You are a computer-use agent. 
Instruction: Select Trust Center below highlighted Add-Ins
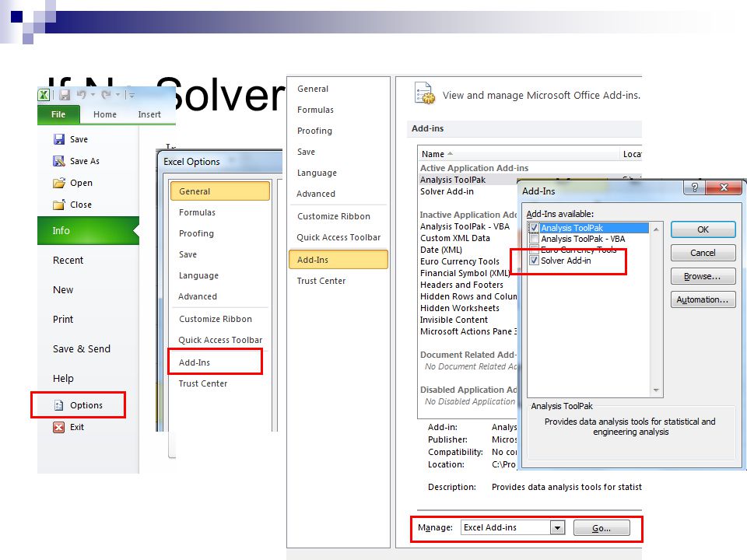point(321,281)
